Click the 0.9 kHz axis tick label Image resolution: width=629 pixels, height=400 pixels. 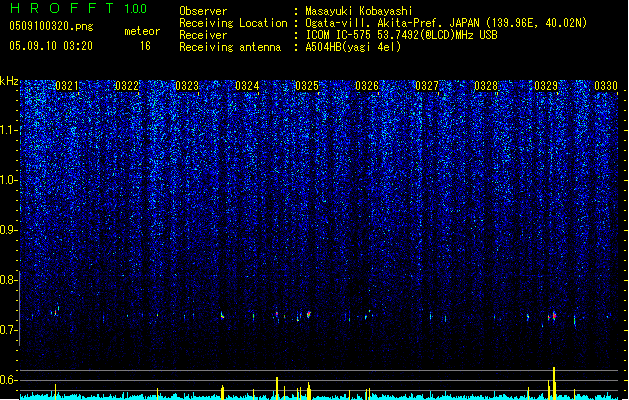click(8, 230)
